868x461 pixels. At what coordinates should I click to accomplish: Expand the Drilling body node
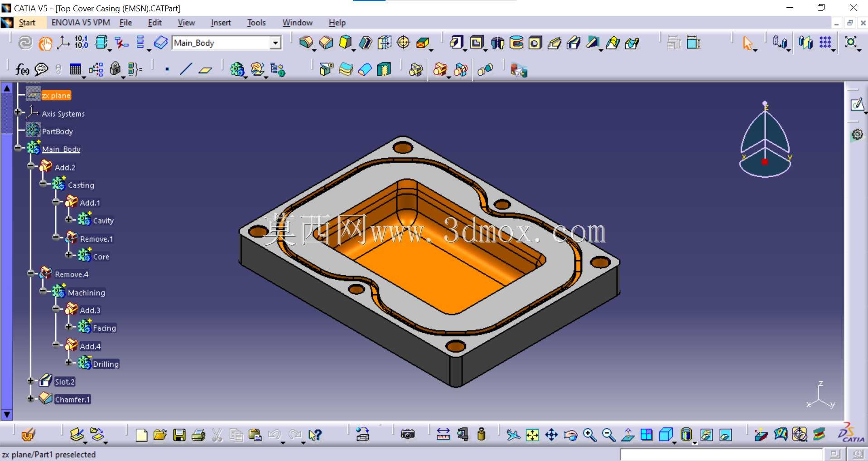(x=68, y=363)
